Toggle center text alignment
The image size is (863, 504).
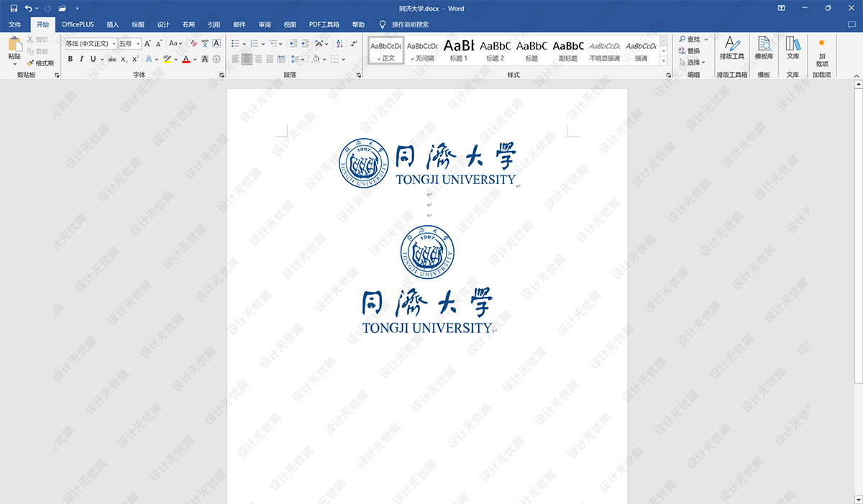coord(247,59)
